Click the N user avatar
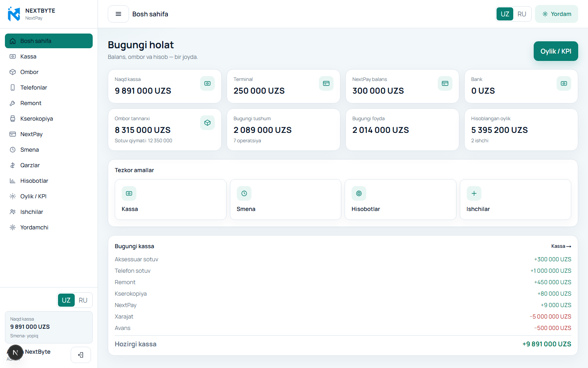The width and height of the screenshot is (588, 368). coord(15,352)
